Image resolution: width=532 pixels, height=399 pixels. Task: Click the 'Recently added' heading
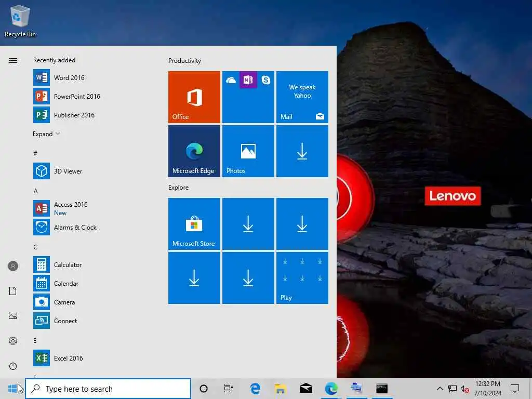[54, 60]
